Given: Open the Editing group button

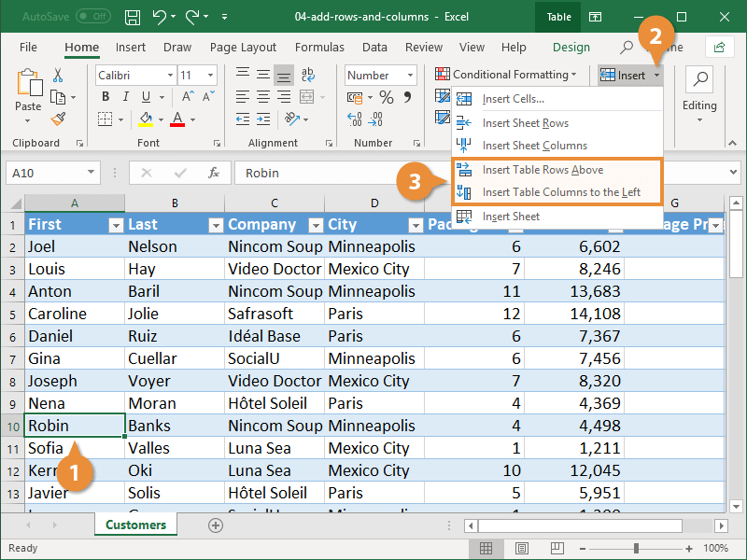Looking at the screenshot, I should click(699, 95).
